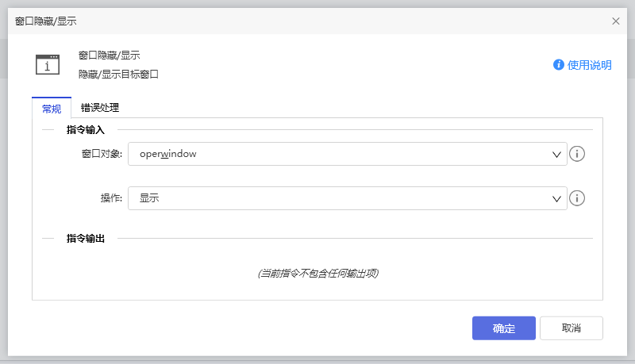Click info icon next to 窗口对象 field

pyautogui.click(x=577, y=154)
